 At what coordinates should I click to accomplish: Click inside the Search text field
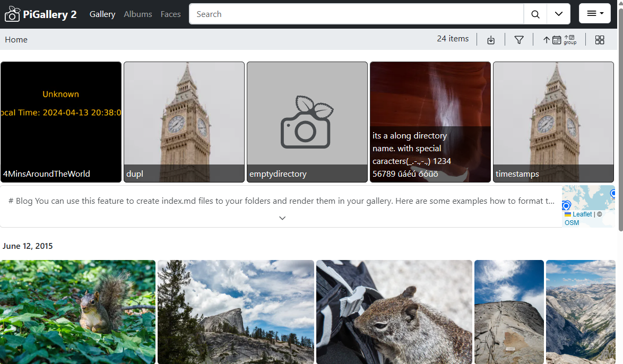pos(356,14)
